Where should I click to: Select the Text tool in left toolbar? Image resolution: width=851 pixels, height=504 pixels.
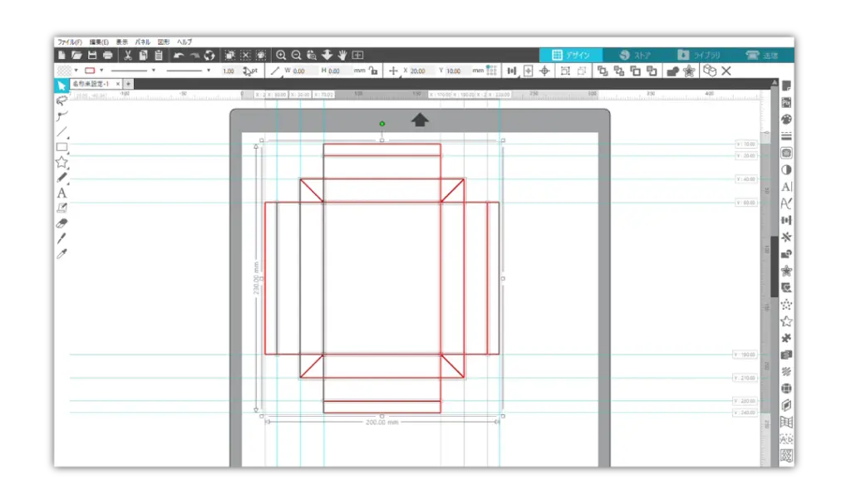[61, 193]
